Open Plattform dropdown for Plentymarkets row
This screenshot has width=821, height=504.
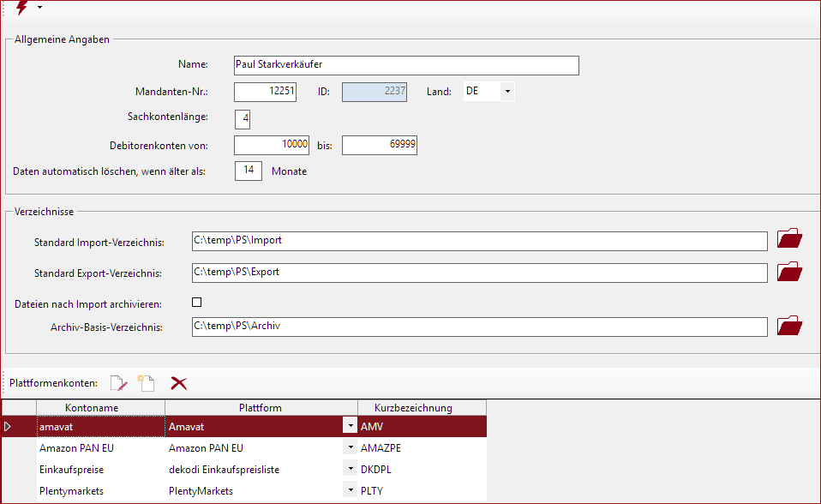point(349,490)
